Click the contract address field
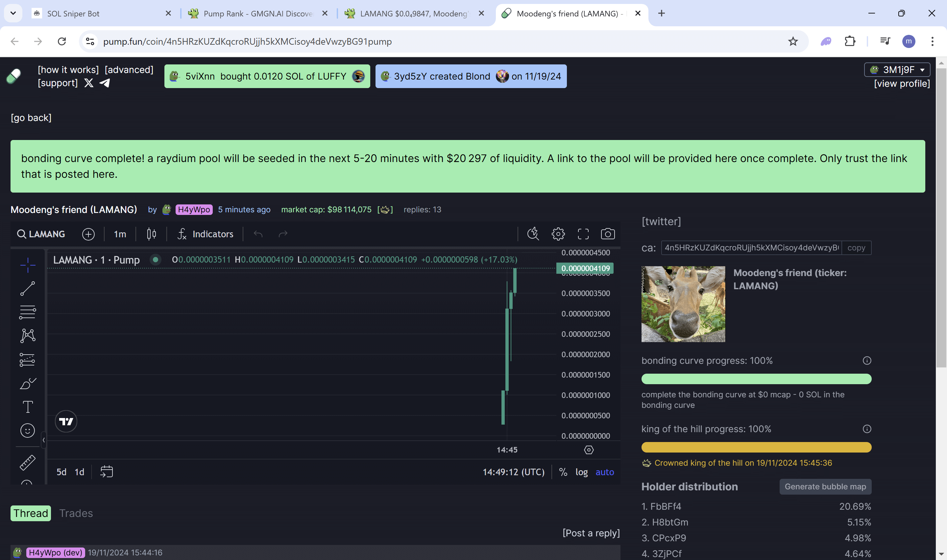 (751, 248)
